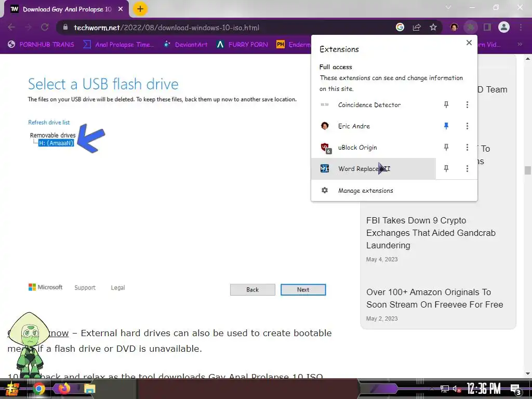The image size is (532, 399).
Task: Select the H: (AmaaaN) drive
Action: point(56,143)
